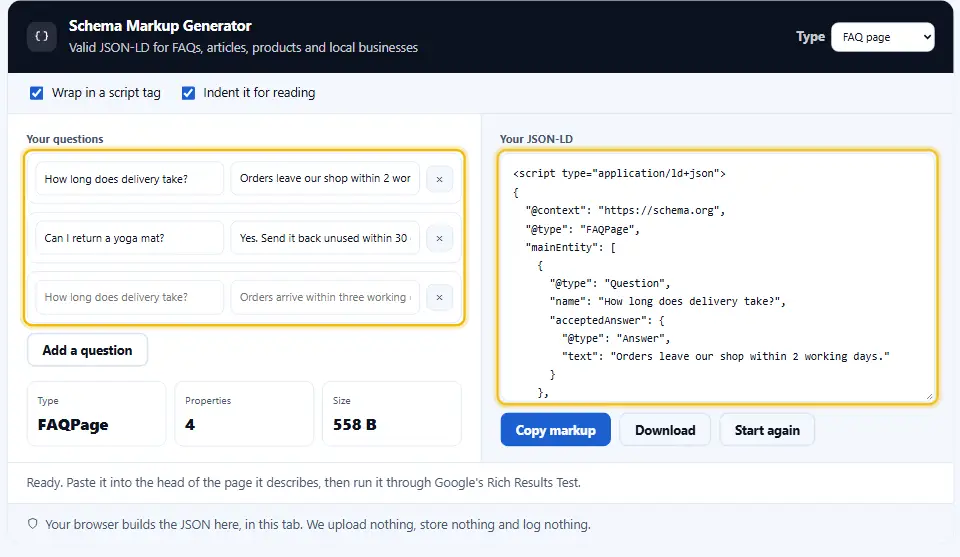Remove the empty third question row
960x557 pixels.
pyautogui.click(x=440, y=297)
